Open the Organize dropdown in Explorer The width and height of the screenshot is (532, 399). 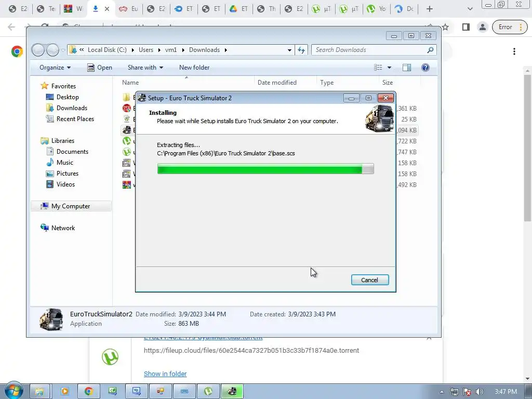[55, 68]
